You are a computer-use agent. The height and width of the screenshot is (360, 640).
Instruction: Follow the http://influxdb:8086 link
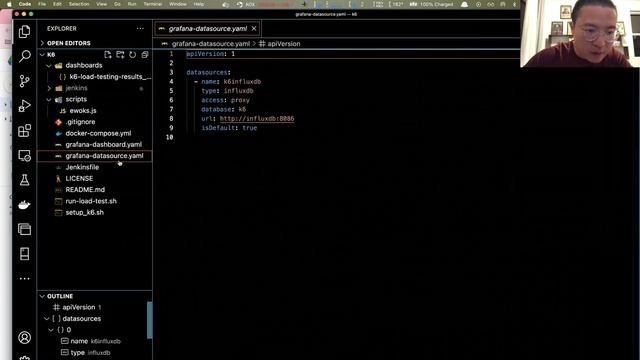click(257, 118)
